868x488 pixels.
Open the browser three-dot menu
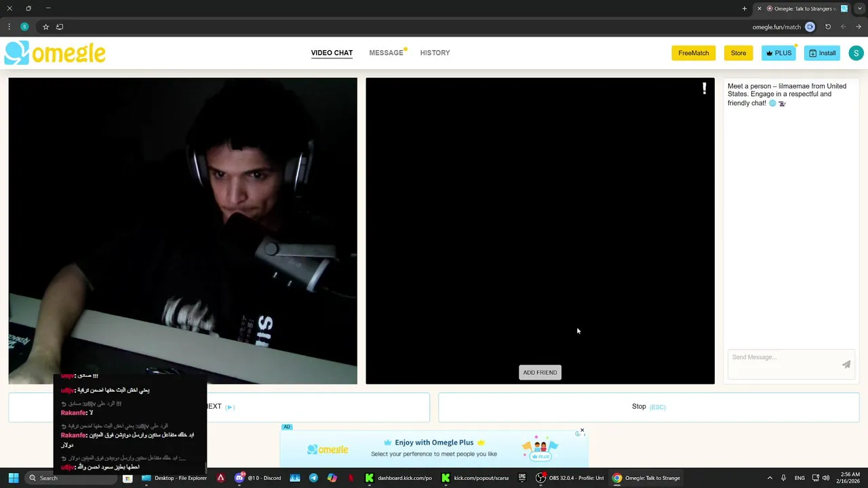pos(9,27)
